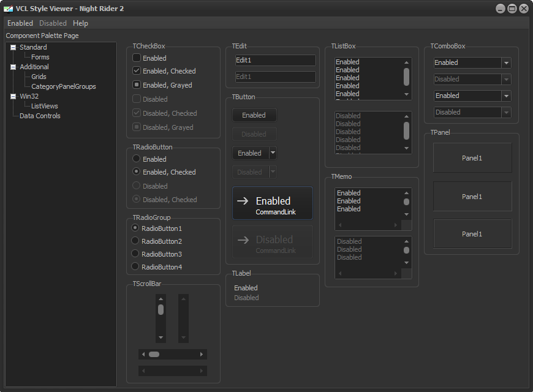This screenshot has height=392, width=533.
Task: Click the Enabled split button label
Action: click(249, 153)
